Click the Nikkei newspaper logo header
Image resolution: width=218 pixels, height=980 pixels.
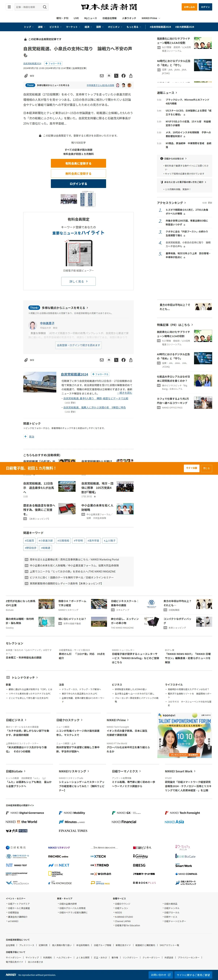[x=109, y=7]
